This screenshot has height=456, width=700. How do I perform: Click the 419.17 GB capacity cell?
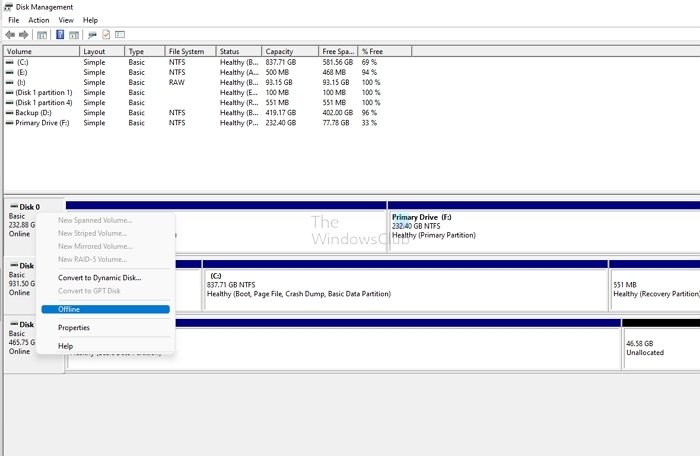[281, 113]
